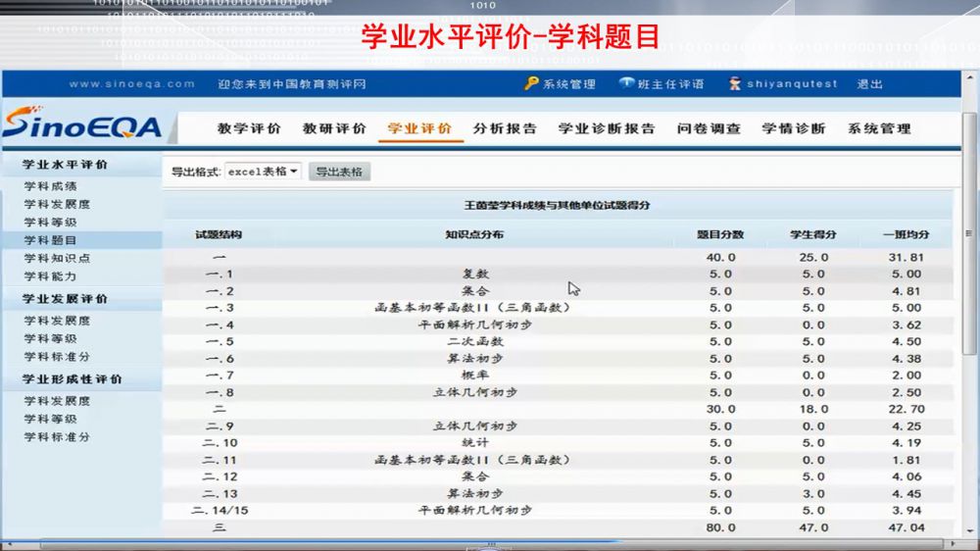Open the 教学评价 tab

249,128
